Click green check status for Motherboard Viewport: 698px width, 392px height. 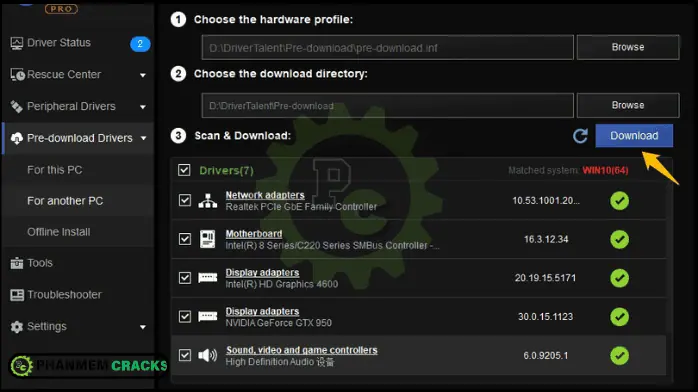coord(619,239)
